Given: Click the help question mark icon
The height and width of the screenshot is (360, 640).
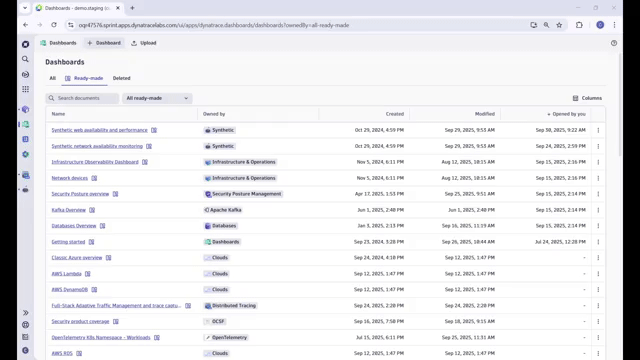Looking at the screenshot, I should click(614, 43).
